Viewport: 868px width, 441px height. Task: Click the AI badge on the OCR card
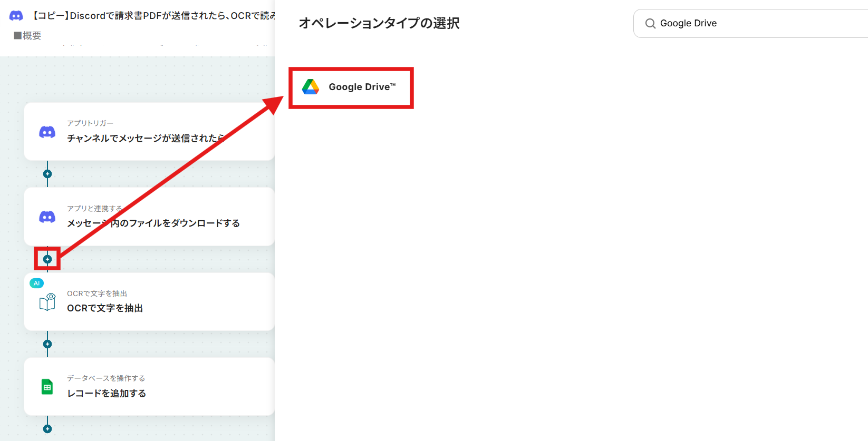pos(36,283)
